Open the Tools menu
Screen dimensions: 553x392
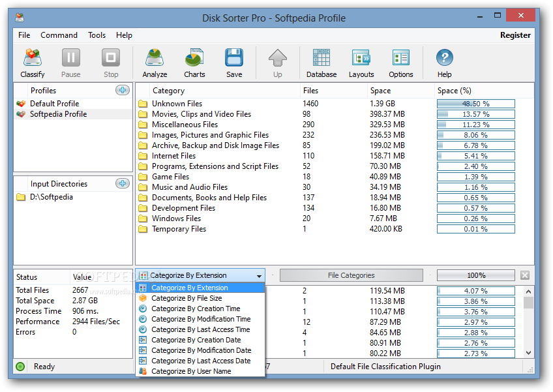(x=97, y=35)
